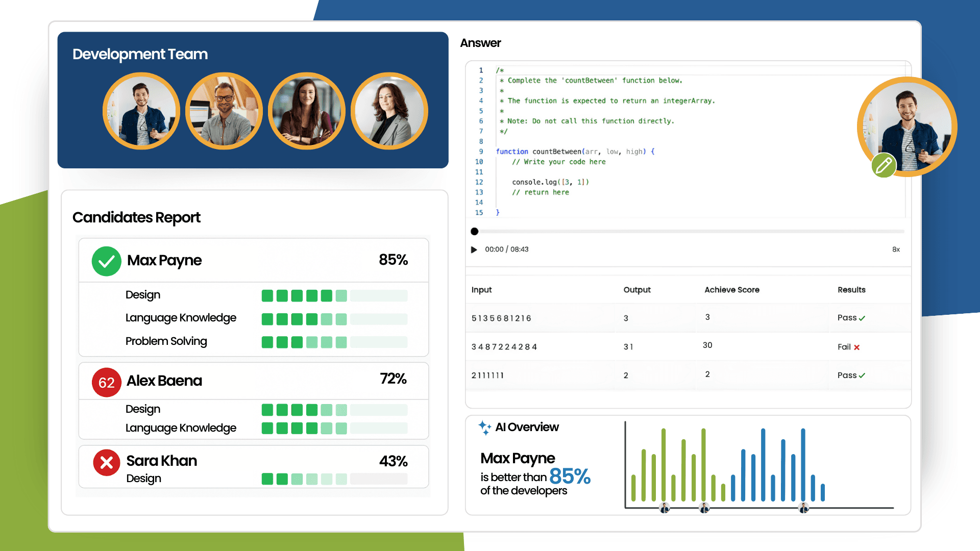The width and height of the screenshot is (980, 551).
Task: Click avatar marker under last blue bar
Action: 803,508
